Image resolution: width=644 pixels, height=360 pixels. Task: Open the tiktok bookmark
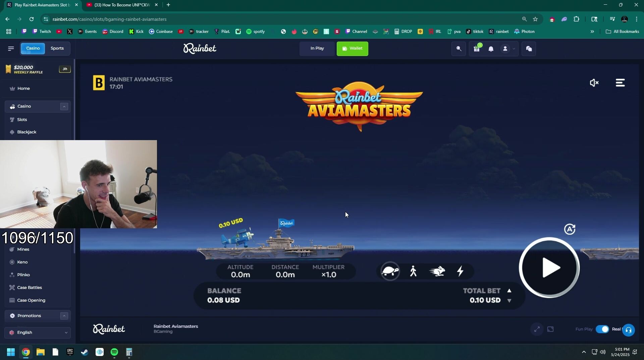click(x=474, y=32)
